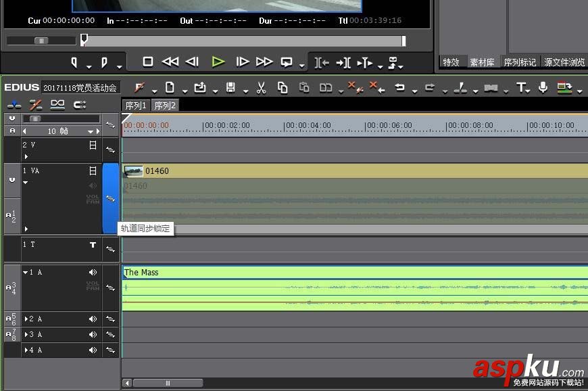Switch to 序列2 sequence tab

[165, 106]
